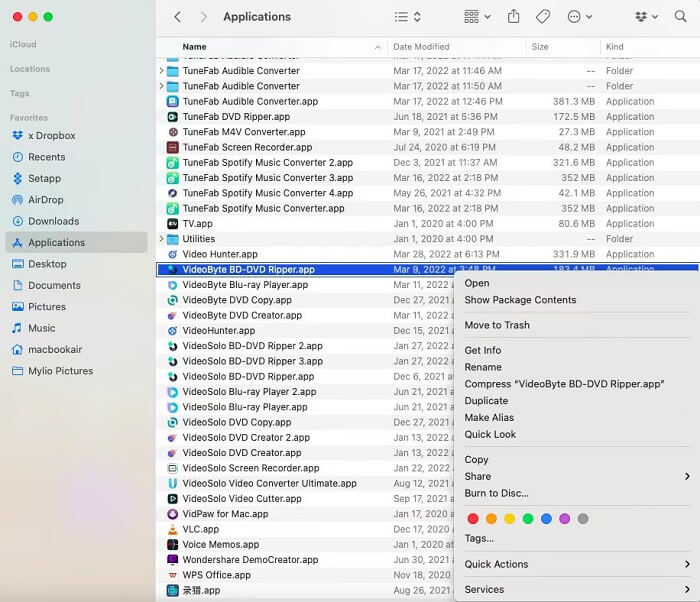Viewport: 700px width, 602px height.
Task: Expand TuneFab Audible Converter folder modified 11:50 AM
Action: (161, 86)
